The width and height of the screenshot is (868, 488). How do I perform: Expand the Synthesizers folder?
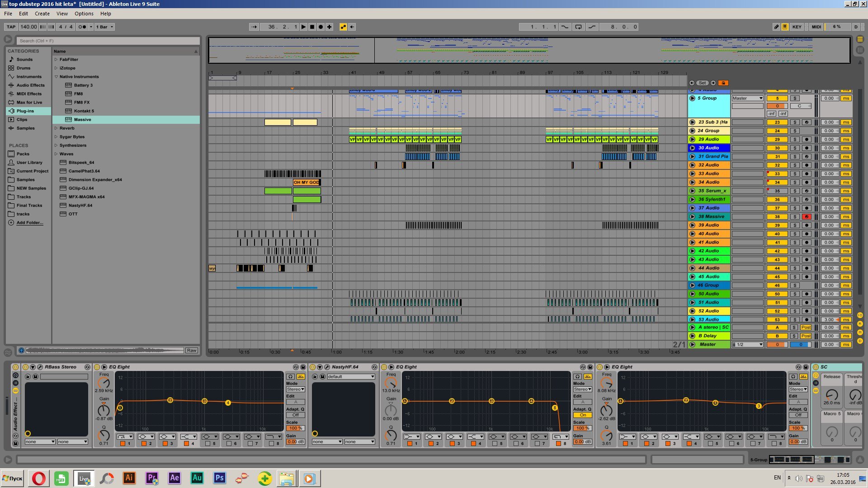click(x=56, y=145)
